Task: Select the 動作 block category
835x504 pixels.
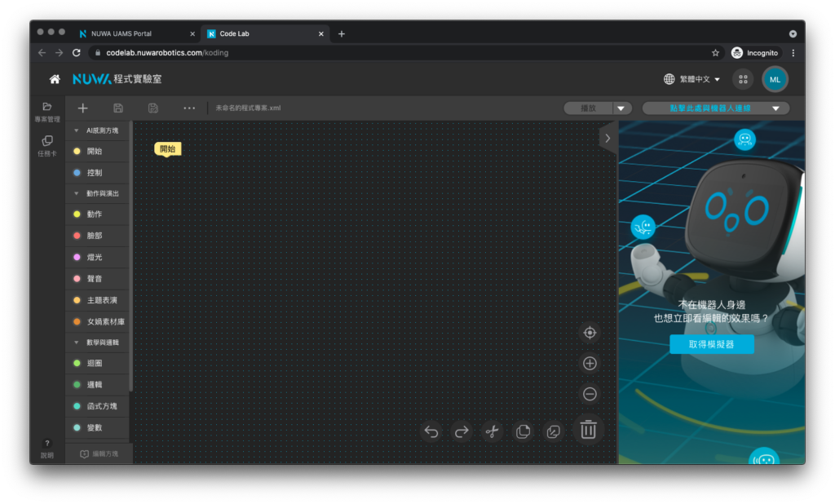Action: pos(97,214)
